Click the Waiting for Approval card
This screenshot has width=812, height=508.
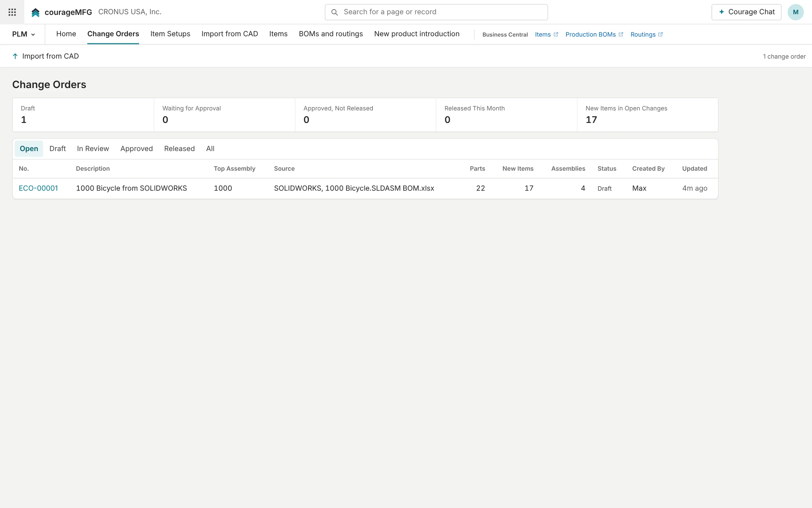coord(224,115)
